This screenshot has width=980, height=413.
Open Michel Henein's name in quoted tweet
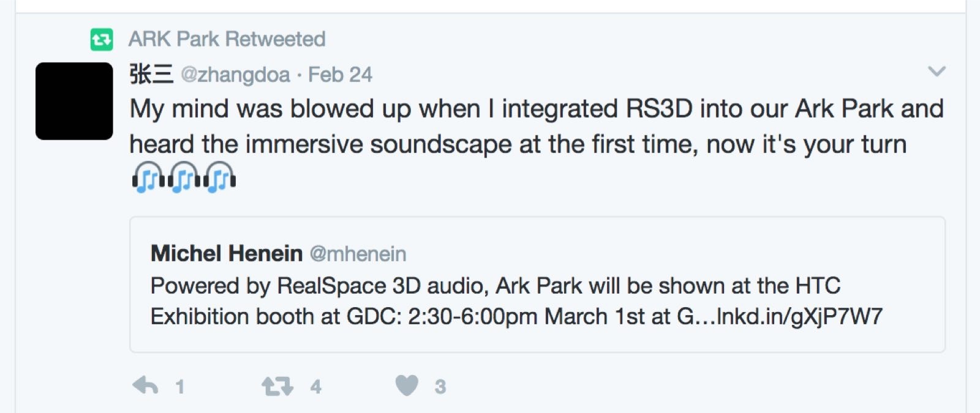(227, 253)
